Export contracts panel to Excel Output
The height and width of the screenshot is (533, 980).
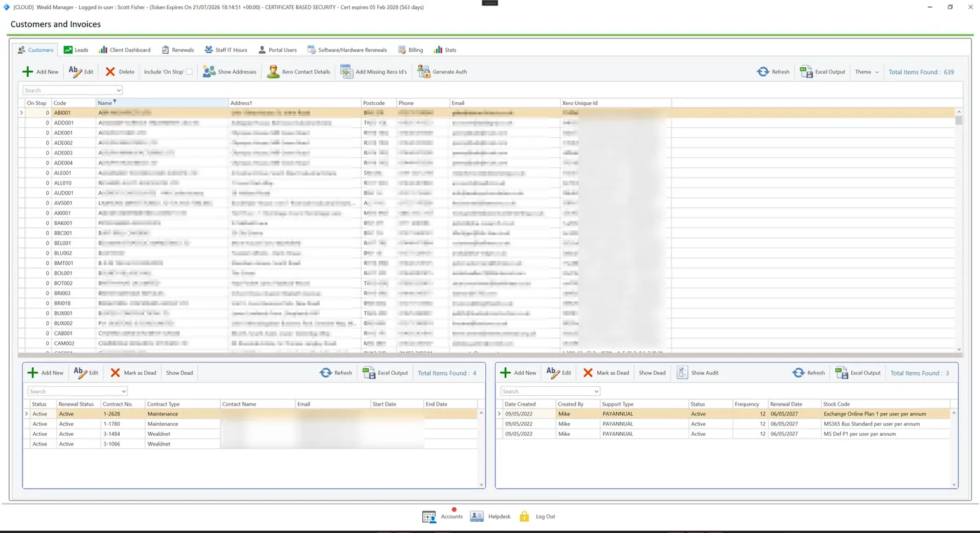click(386, 373)
